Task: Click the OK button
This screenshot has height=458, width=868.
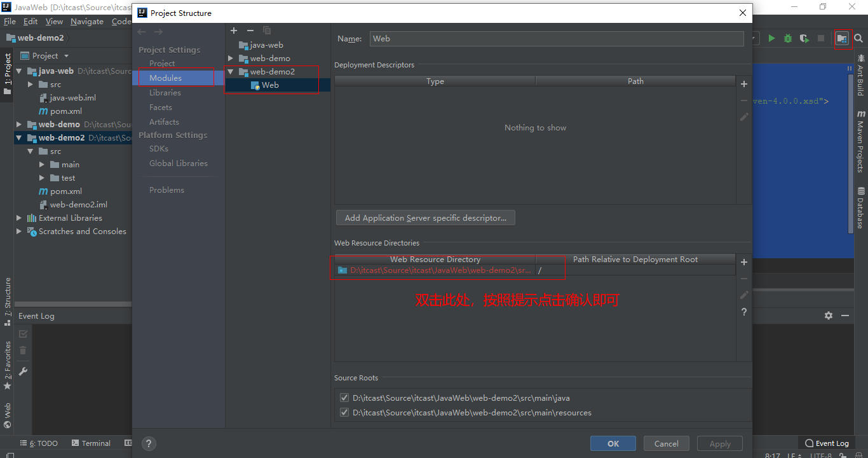Action: pyautogui.click(x=613, y=443)
